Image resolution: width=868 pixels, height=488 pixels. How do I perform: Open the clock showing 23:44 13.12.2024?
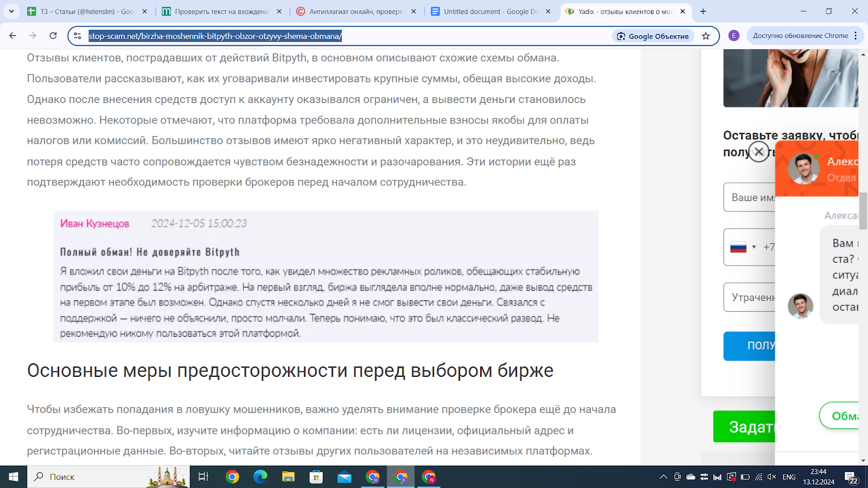coord(819,477)
